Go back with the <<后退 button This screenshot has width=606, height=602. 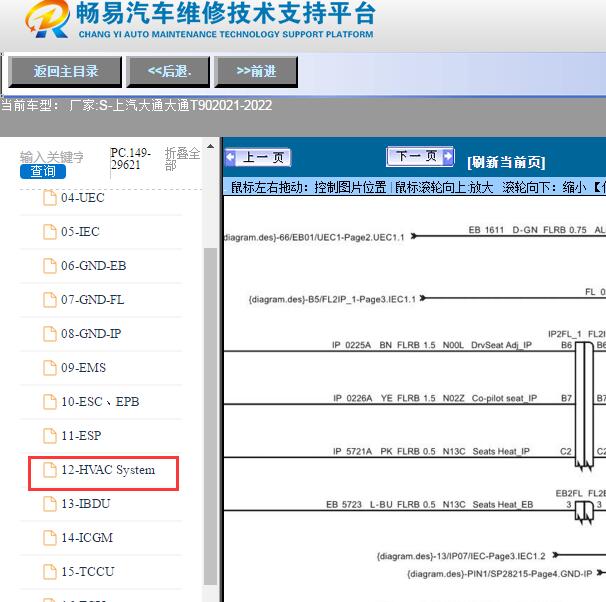click(168, 71)
